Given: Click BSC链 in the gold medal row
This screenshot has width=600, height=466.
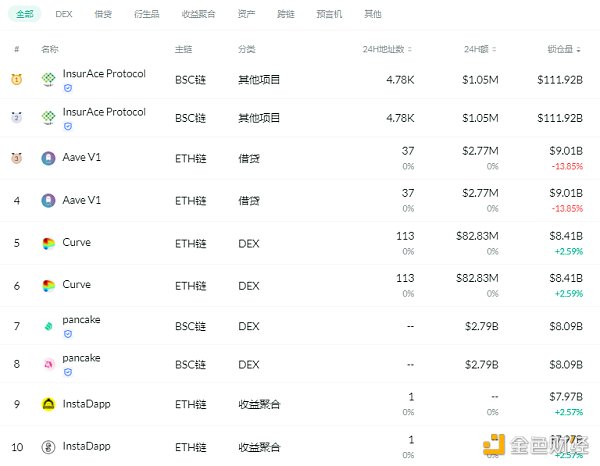Looking at the screenshot, I should 190,80.
